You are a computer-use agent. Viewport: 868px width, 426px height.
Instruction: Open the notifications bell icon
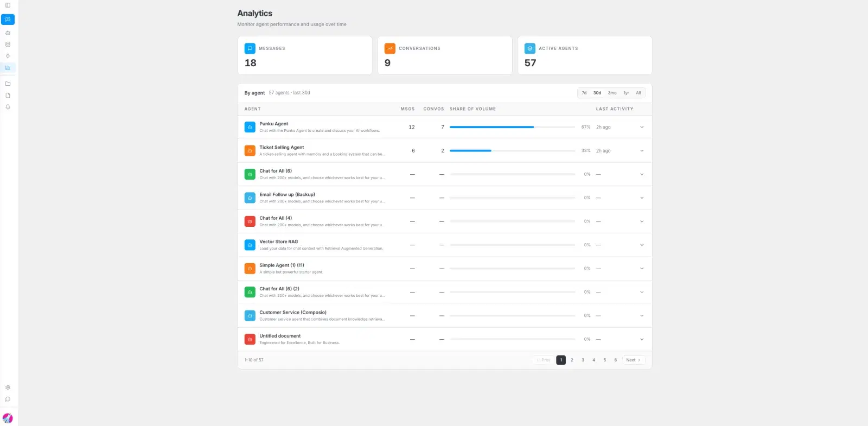8,107
